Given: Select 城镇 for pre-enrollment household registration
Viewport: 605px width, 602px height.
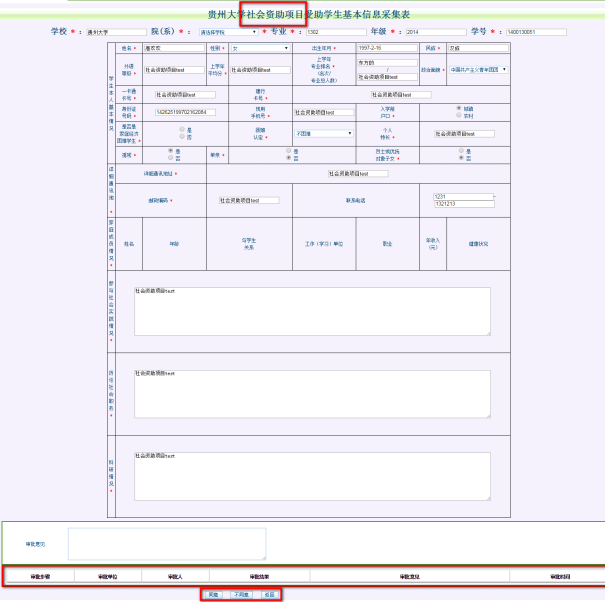Looking at the screenshot, I should pyautogui.click(x=459, y=108).
